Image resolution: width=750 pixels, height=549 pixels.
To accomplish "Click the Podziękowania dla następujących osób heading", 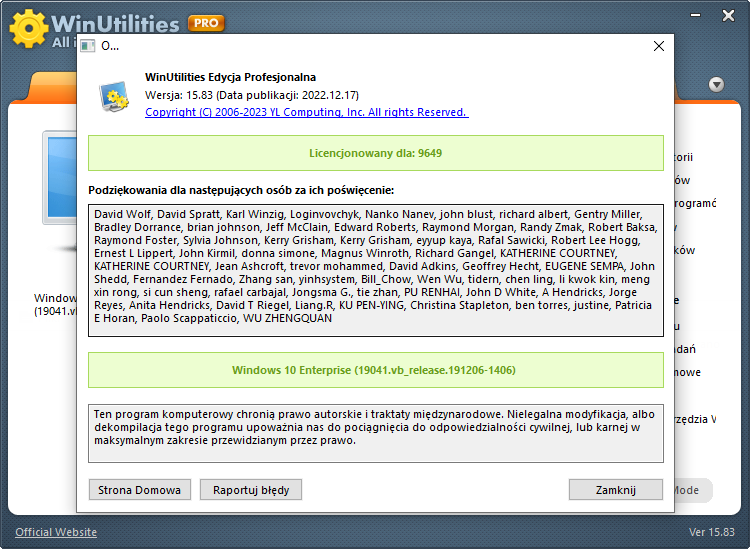I will 241,190.
